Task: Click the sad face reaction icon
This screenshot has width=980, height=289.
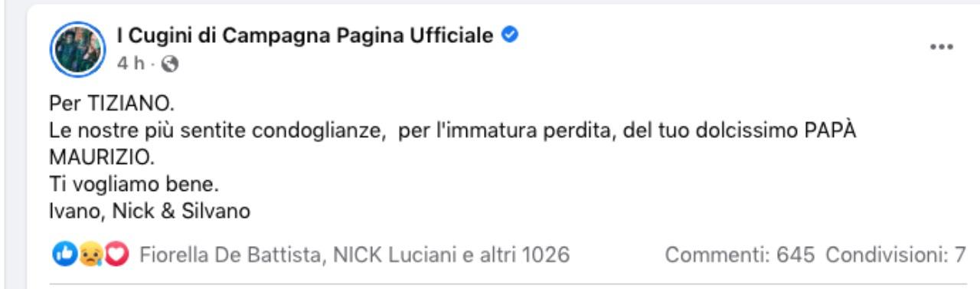Action: (x=89, y=255)
